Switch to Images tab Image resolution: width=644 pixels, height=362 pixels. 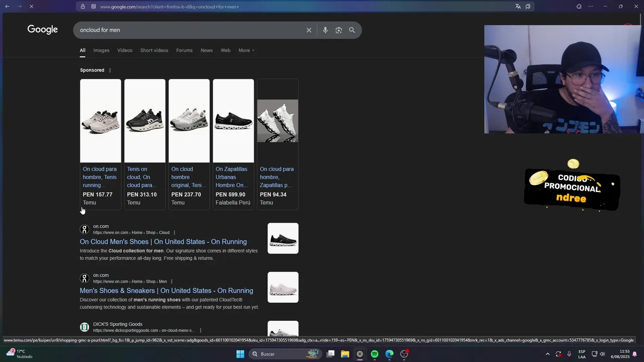pos(101,50)
